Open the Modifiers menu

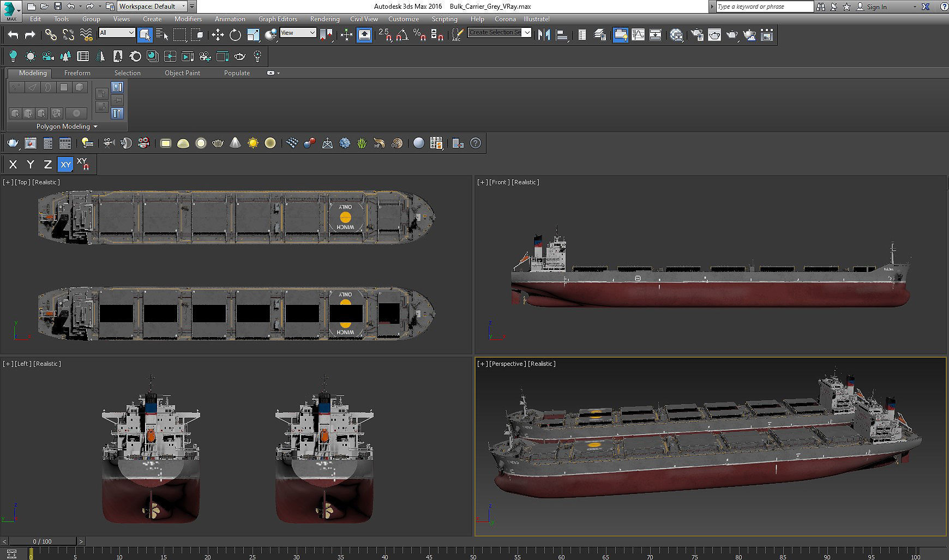point(188,19)
